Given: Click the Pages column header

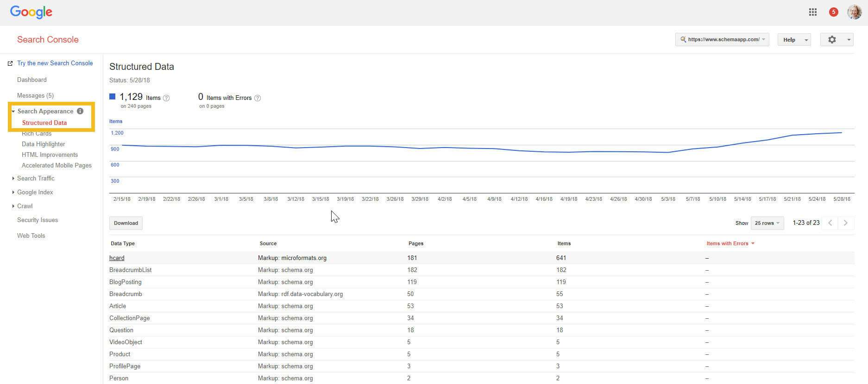Looking at the screenshot, I should click(416, 243).
